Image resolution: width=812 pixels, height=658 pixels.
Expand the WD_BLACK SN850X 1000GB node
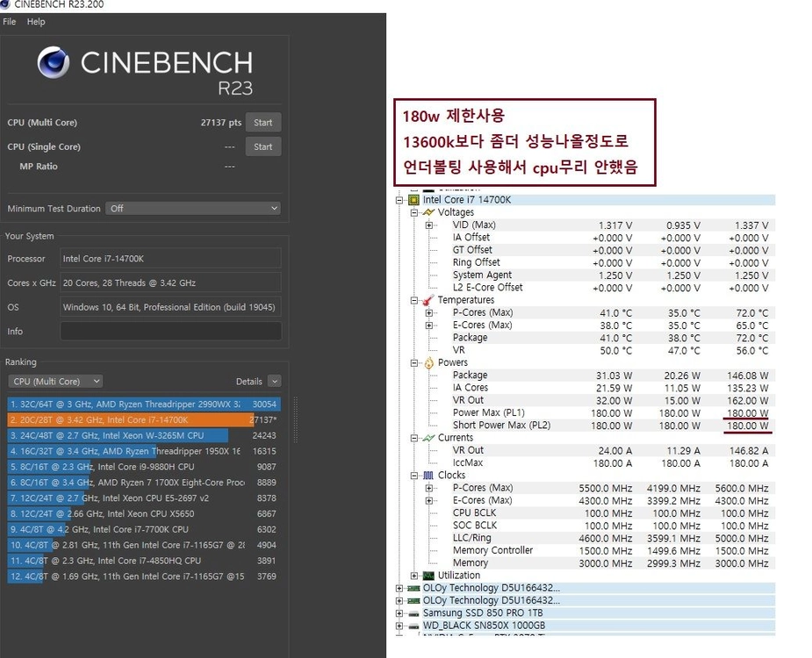click(399, 626)
